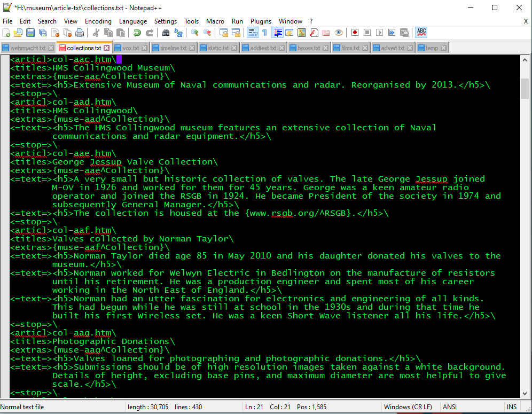Create a new file with toolbar icon
This screenshot has height=414, width=532.
(6, 33)
